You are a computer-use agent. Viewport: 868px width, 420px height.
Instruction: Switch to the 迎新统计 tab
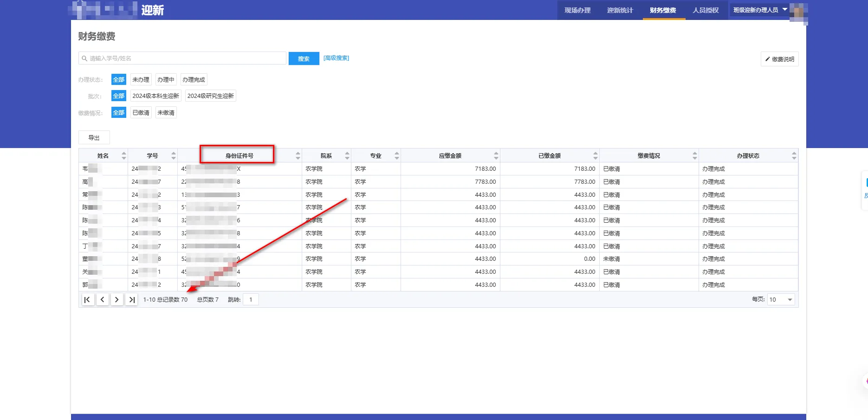click(620, 10)
